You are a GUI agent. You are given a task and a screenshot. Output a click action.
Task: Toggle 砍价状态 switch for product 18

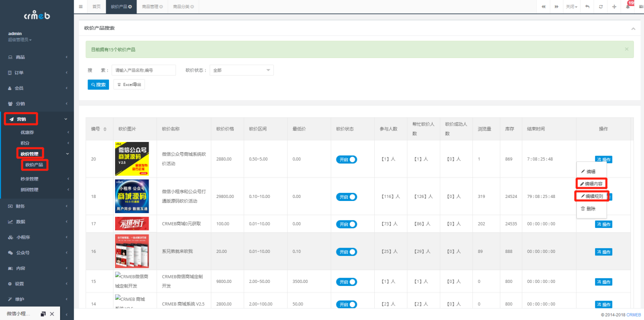click(x=346, y=197)
